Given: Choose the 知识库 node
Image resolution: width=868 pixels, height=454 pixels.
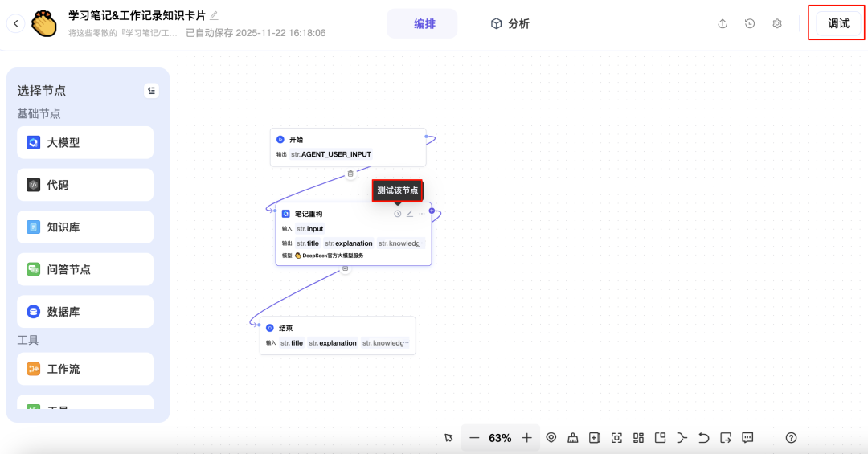Looking at the screenshot, I should pos(85,227).
